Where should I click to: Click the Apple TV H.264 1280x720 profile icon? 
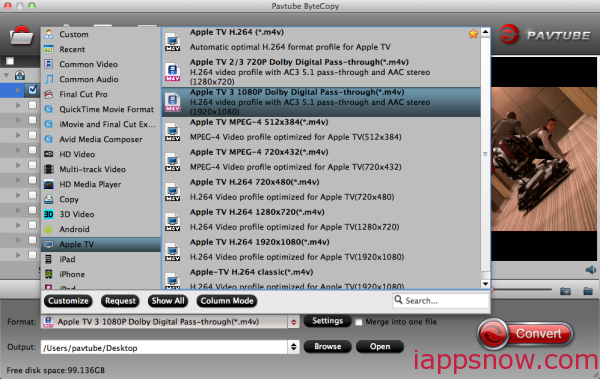tap(173, 221)
